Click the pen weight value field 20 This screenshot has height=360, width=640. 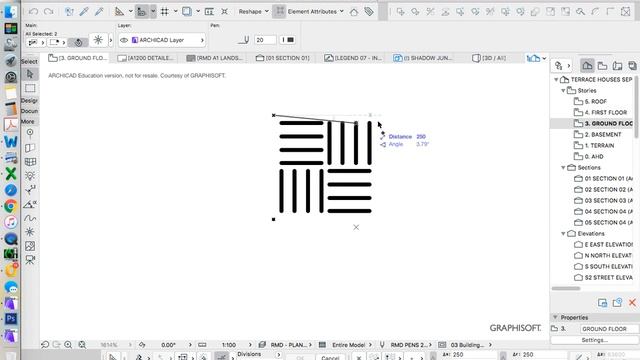265,40
